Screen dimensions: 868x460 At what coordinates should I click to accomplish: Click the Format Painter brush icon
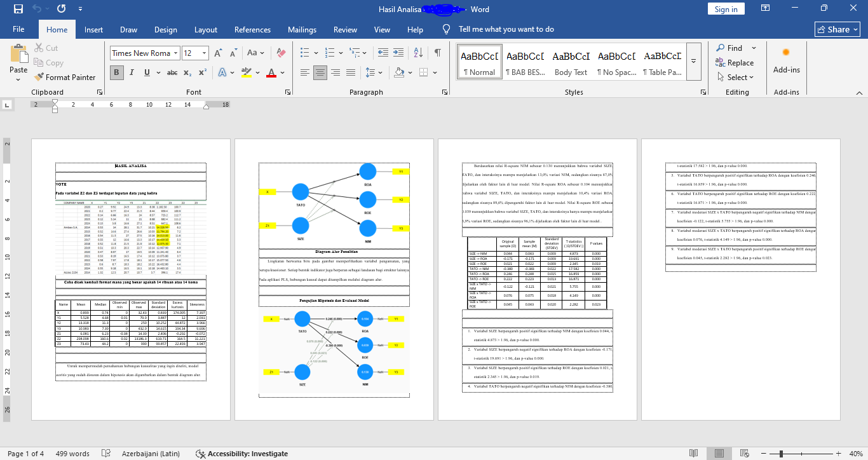point(37,78)
